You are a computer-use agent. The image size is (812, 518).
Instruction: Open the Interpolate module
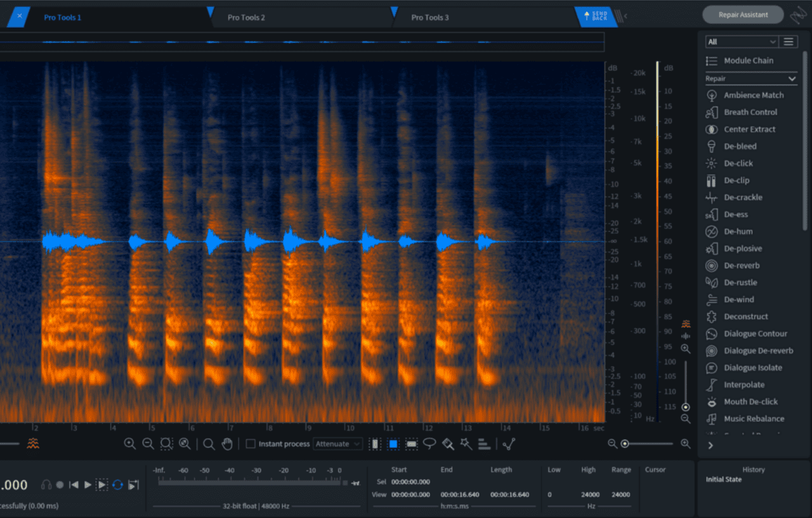734,385
